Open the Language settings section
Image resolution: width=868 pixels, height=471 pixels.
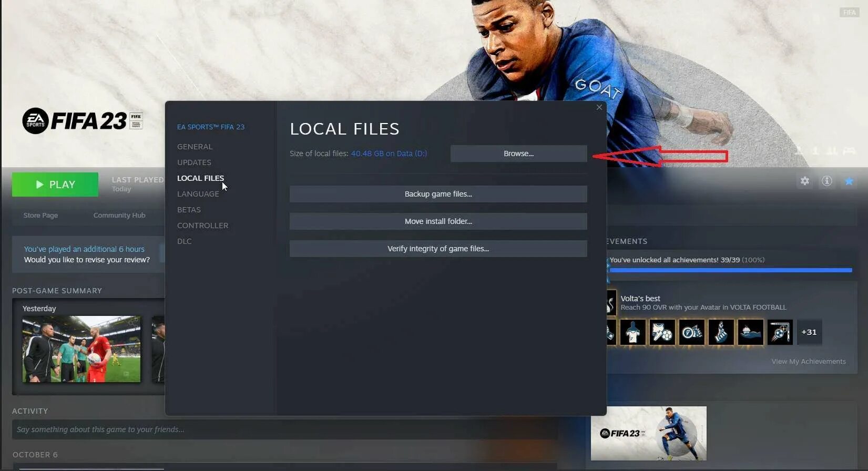click(x=198, y=194)
